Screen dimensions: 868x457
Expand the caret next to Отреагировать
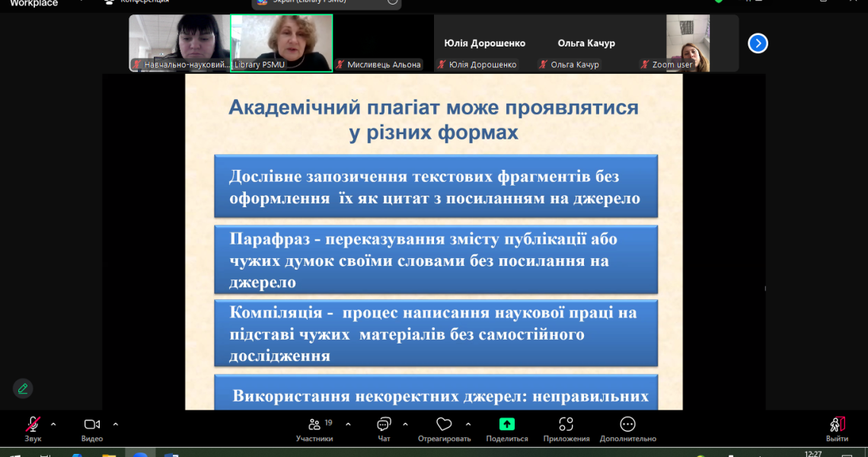(468, 425)
